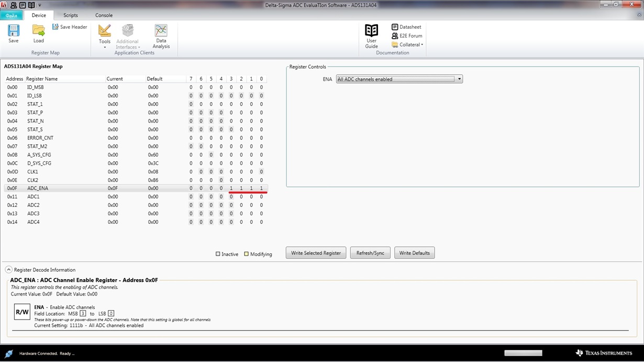Open the ENA combo box
This screenshot has height=362, width=644.
(399, 79)
